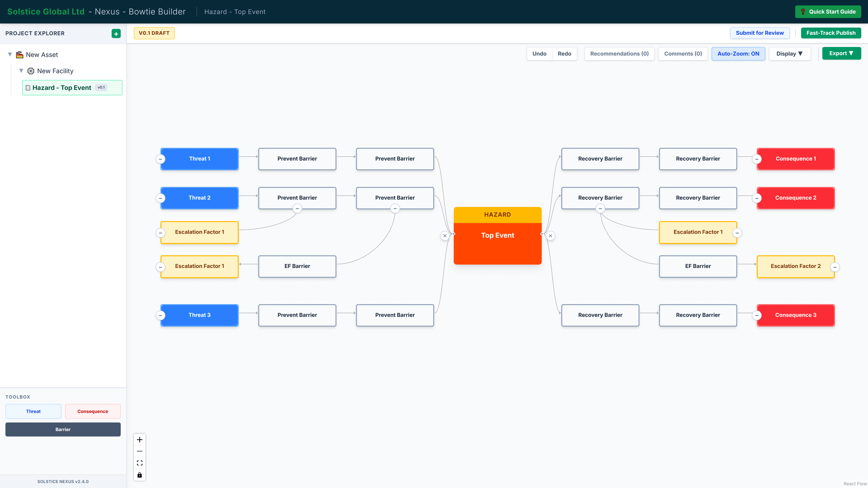Collapse the New Asset tree node
Image resolution: width=868 pixels, height=488 pixels.
click(x=10, y=55)
